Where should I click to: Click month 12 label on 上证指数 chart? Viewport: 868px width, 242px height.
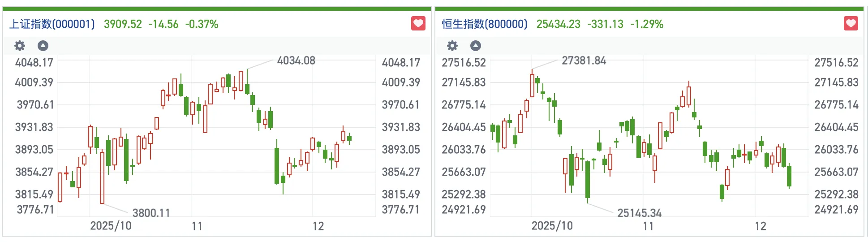pos(318,226)
